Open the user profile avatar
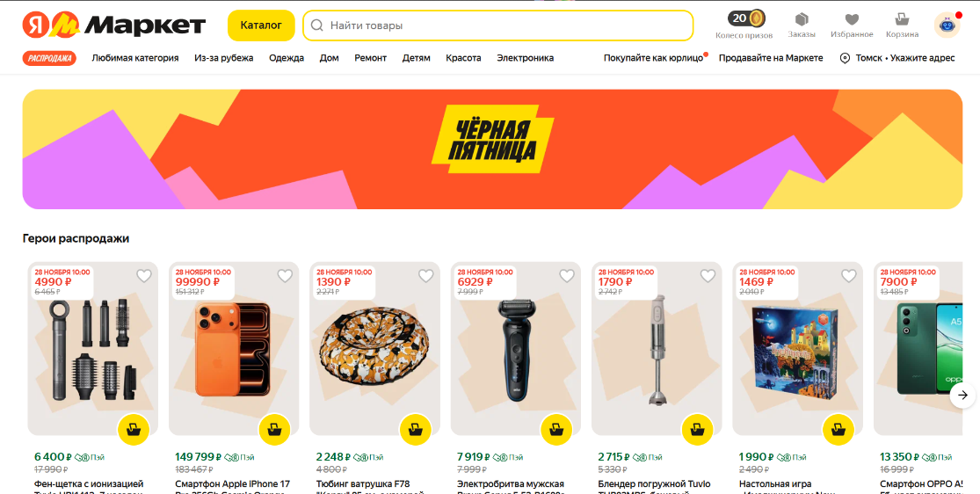980x494 pixels. tap(947, 25)
